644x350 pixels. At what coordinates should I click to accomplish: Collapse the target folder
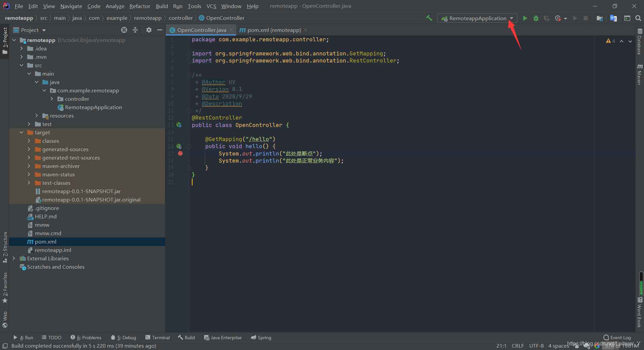pyautogui.click(x=21, y=132)
